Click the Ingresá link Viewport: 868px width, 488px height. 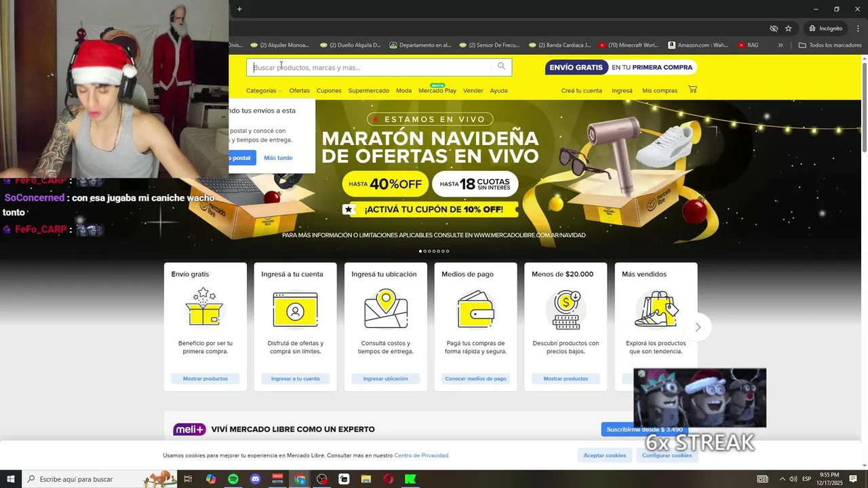pyautogui.click(x=622, y=91)
